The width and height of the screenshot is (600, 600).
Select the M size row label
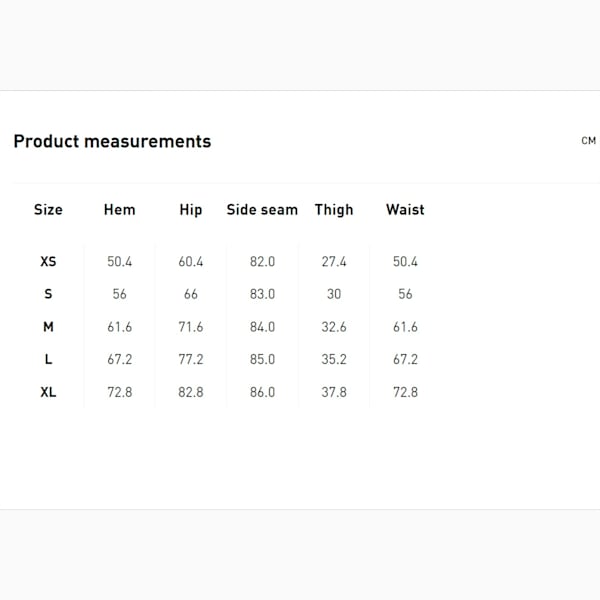click(48, 327)
